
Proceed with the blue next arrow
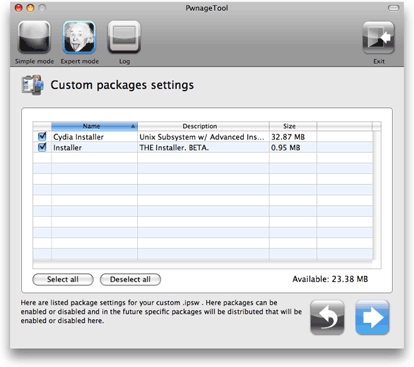372,317
